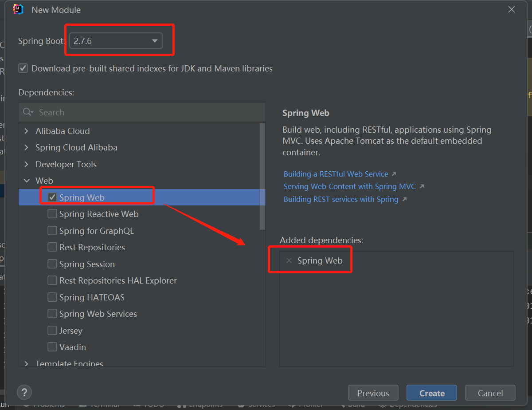Viewport: 532px width, 410px height.
Task: Check the Spring for GraphQL checkbox
Action: (x=52, y=231)
